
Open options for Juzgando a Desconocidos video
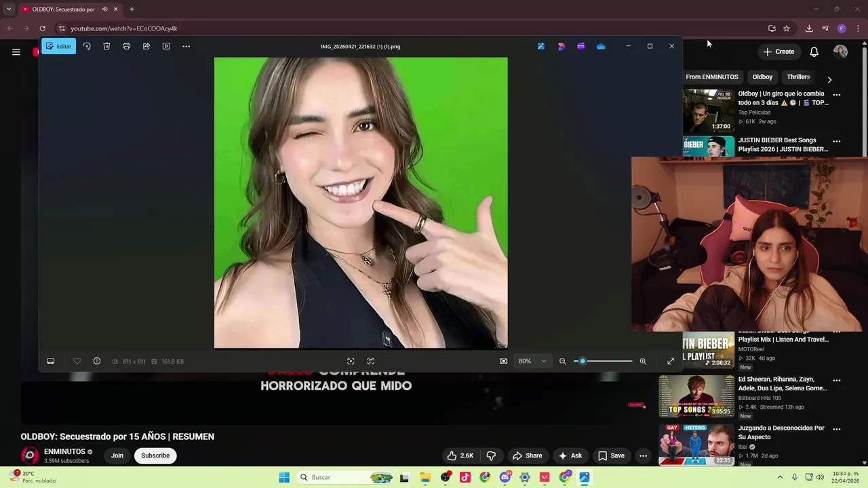coord(837,429)
